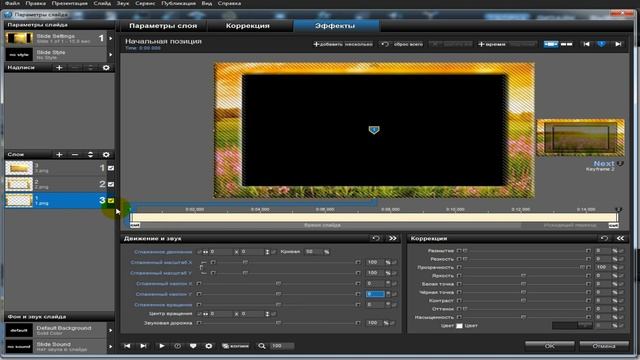Image resolution: width=640 pixels, height=360 pixels.
Task: Select the Эффекты tab
Action: pyautogui.click(x=335, y=26)
